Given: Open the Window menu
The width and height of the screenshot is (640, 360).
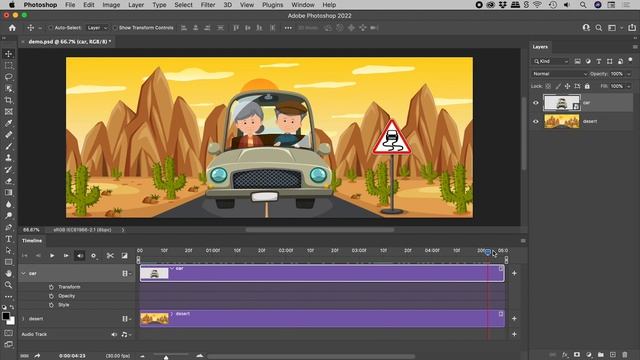Looking at the screenshot, I should [303, 5].
